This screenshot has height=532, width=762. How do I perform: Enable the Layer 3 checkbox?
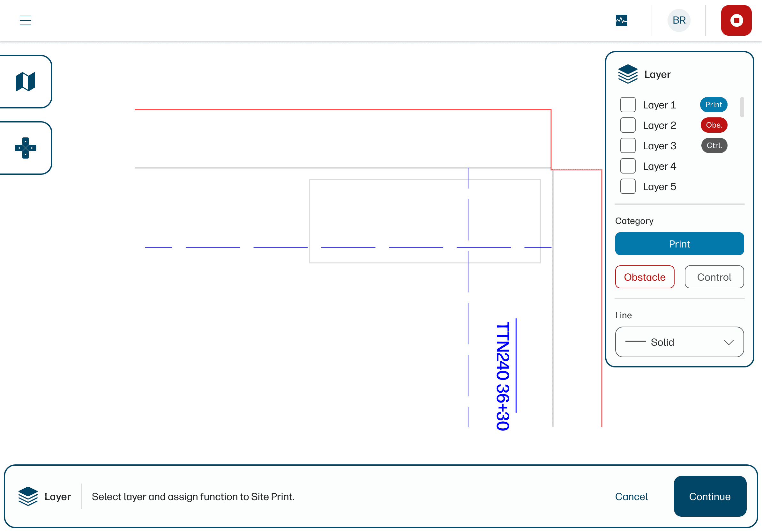(x=628, y=146)
